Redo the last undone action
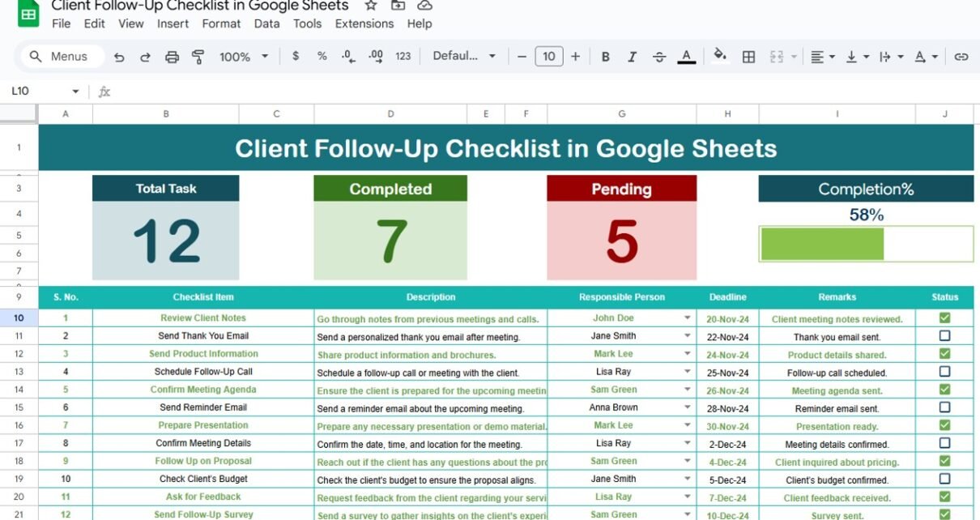Screen dimensions: 980x520 (x=146, y=57)
